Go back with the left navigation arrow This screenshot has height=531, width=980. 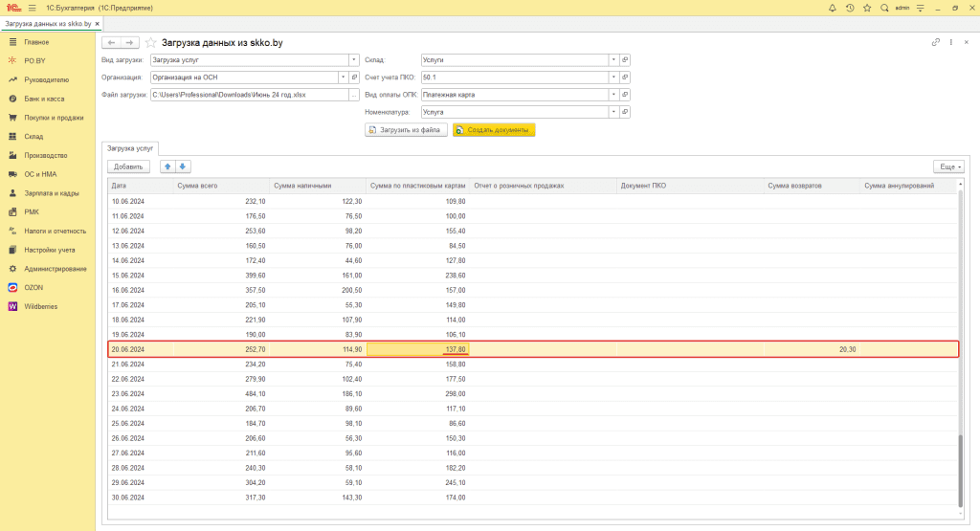pyautogui.click(x=112, y=43)
